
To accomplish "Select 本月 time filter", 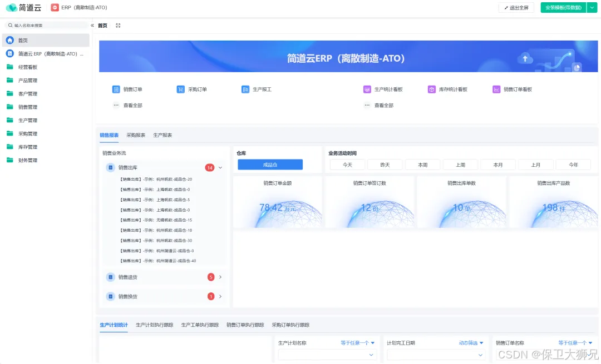I will (x=498, y=164).
